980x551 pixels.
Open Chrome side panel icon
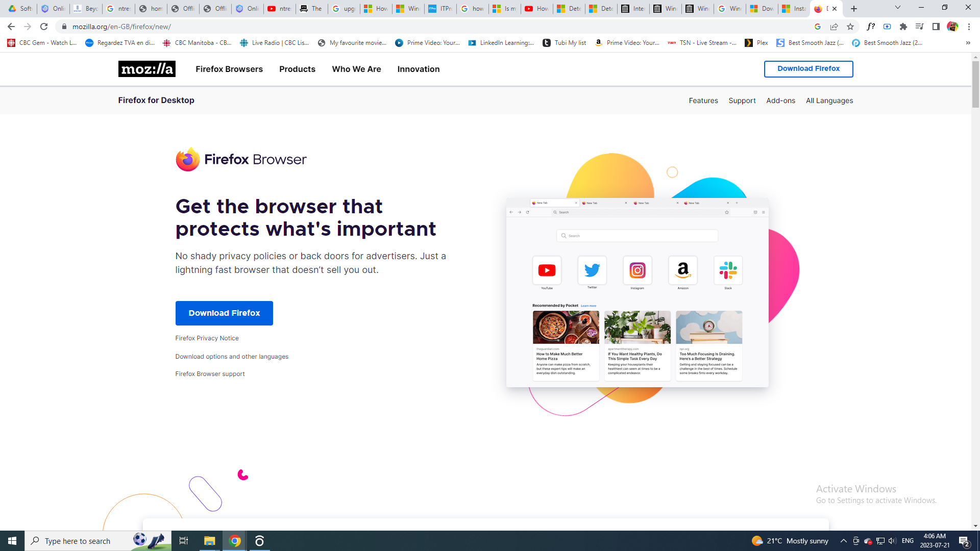pyautogui.click(x=936, y=27)
